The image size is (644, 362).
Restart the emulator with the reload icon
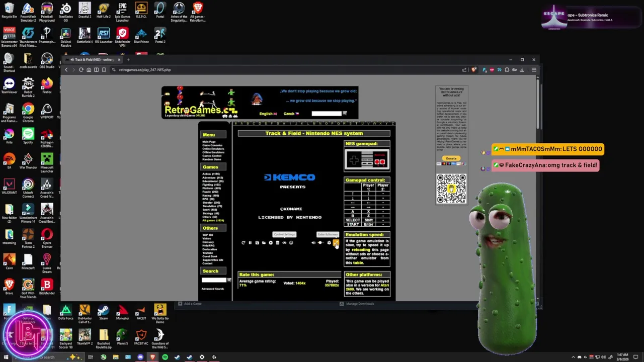pyautogui.click(x=243, y=243)
